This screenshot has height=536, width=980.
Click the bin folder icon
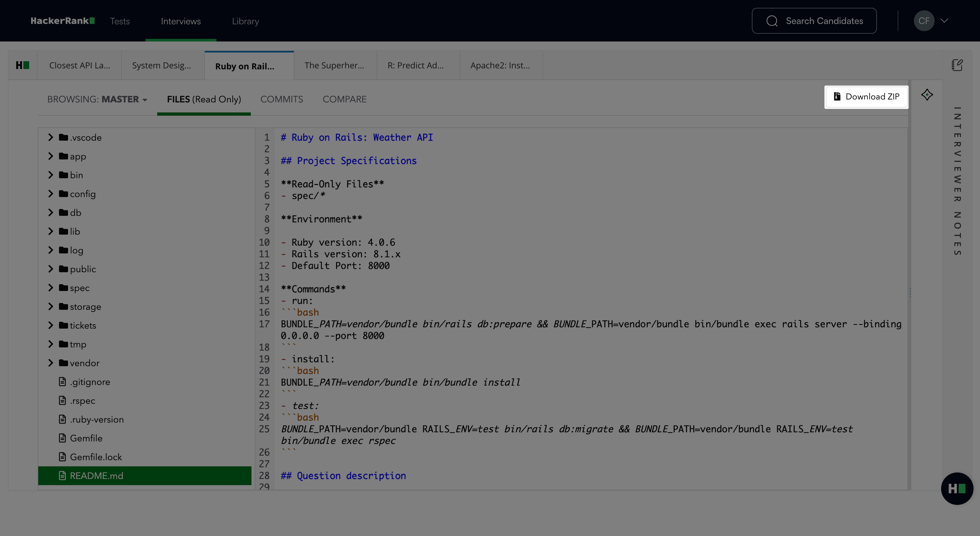pyautogui.click(x=64, y=175)
